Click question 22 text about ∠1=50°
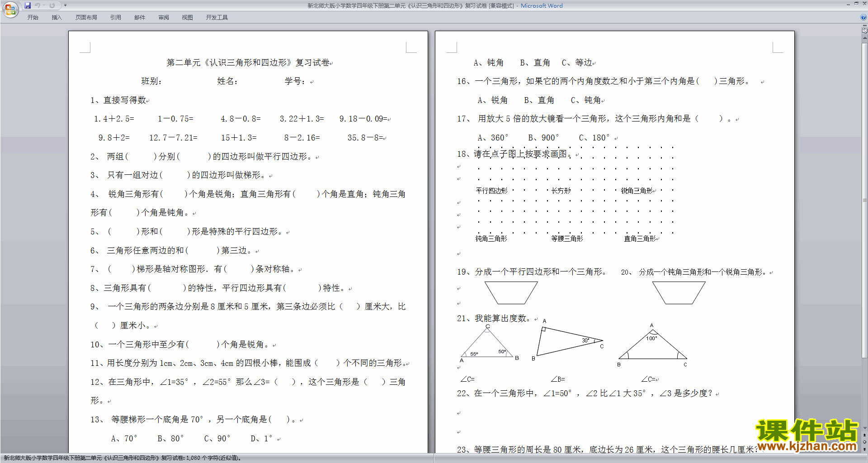Viewport: 868px width, 463px height. (586, 393)
